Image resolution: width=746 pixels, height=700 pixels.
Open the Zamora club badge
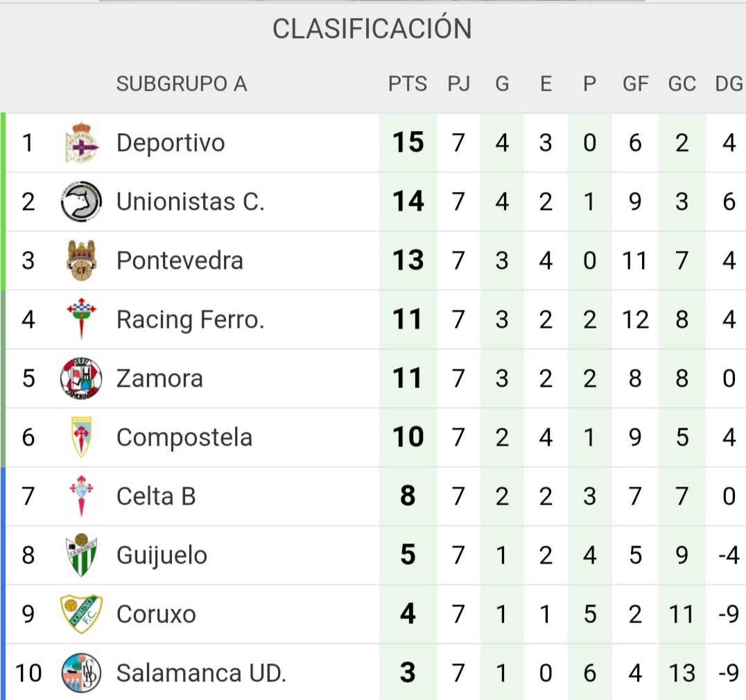tap(82, 378)
